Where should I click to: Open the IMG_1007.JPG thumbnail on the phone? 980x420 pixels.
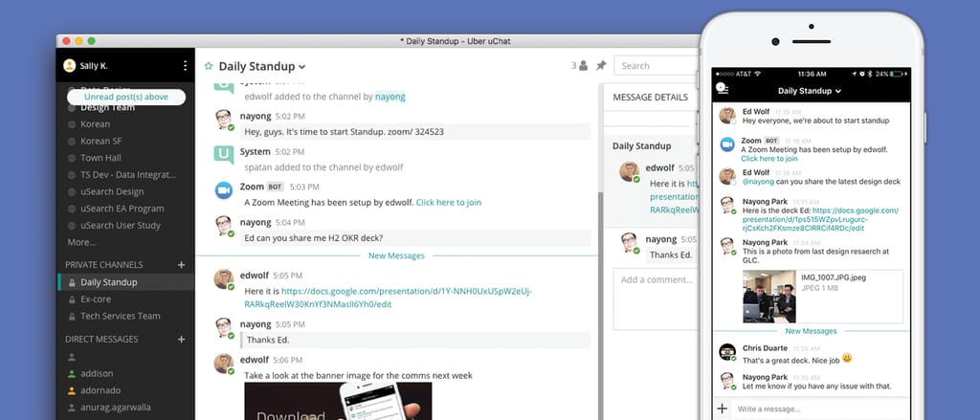768,298
